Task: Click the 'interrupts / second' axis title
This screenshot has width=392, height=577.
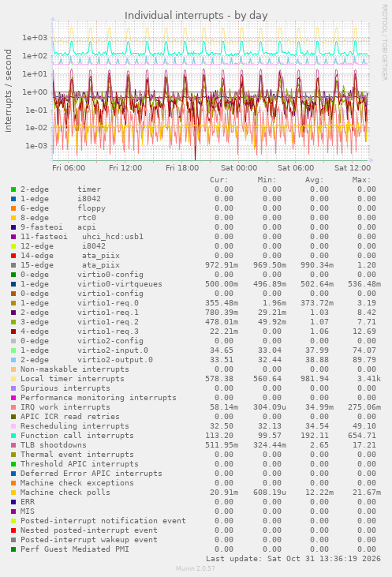Action: (x=8, y=91)
